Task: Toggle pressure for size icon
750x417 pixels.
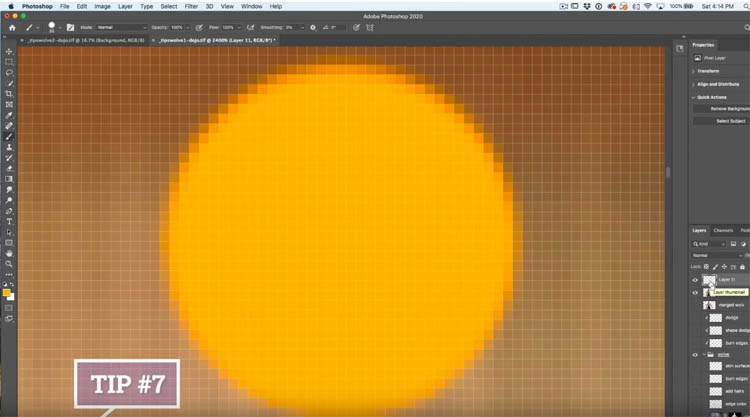Action: pyautogui.click(x=356, y=28)
